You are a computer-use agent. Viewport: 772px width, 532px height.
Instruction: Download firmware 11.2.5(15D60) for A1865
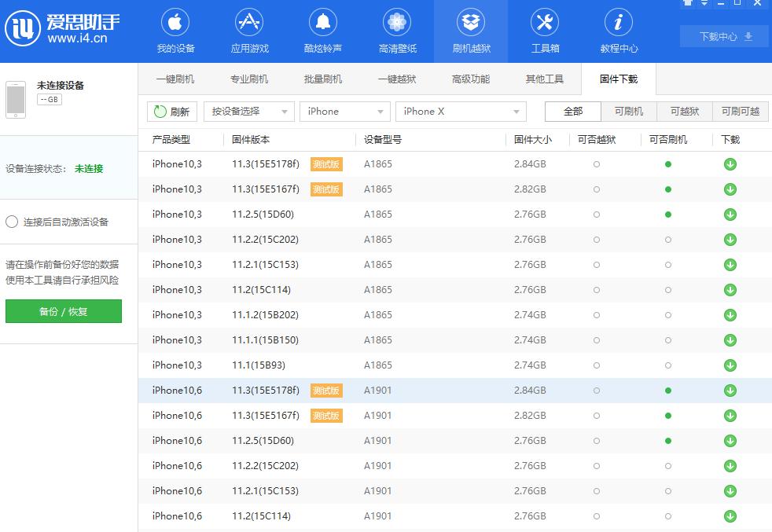click(730, 214)
